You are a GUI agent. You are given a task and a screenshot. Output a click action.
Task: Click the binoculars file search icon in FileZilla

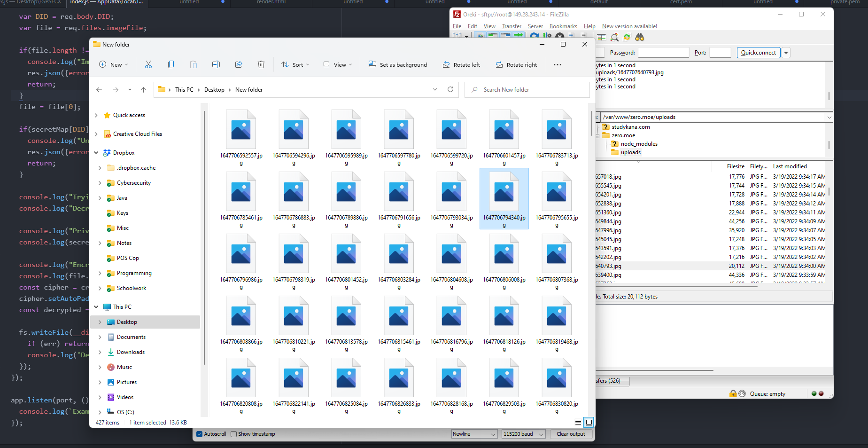tap(640, 37)
